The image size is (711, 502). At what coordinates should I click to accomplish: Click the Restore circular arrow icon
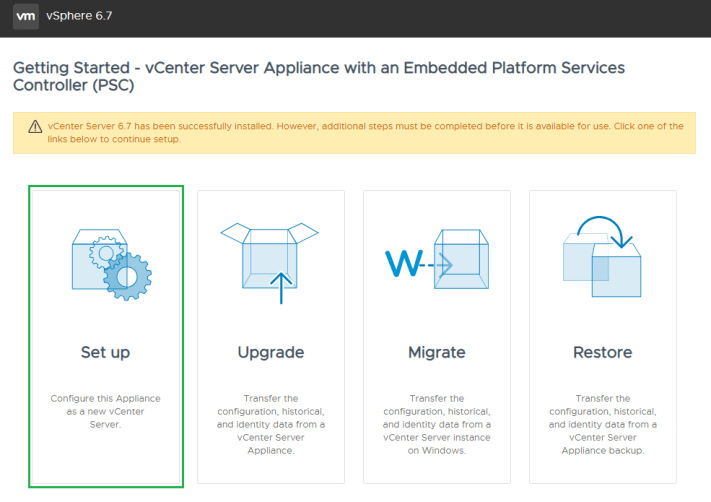pyautogui.click(x=602, y=256)
